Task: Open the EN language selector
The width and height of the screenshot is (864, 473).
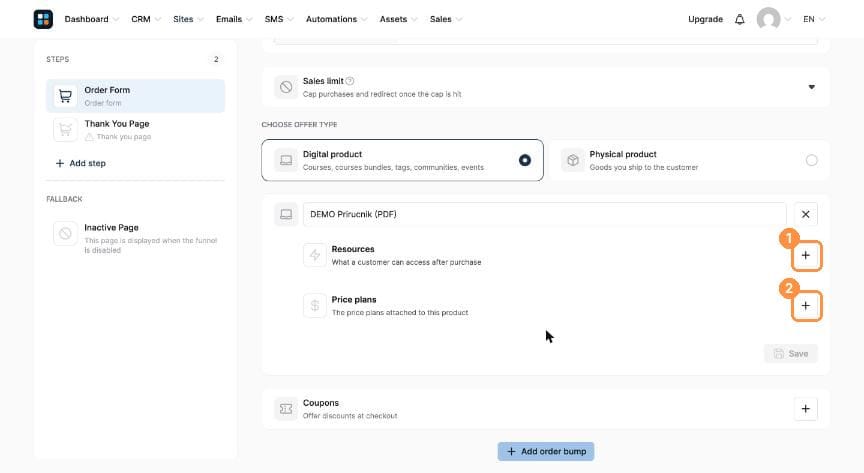Action: (813, 19)
